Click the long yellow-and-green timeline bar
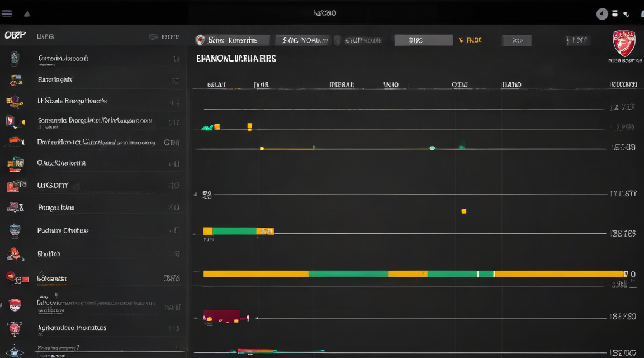 414,274
